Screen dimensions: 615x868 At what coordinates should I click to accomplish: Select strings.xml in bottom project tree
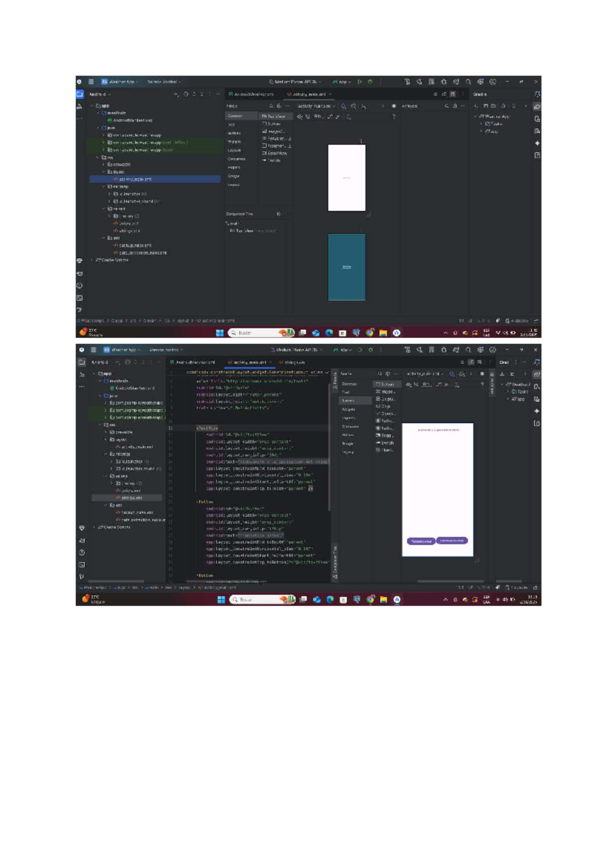point(127,498)
